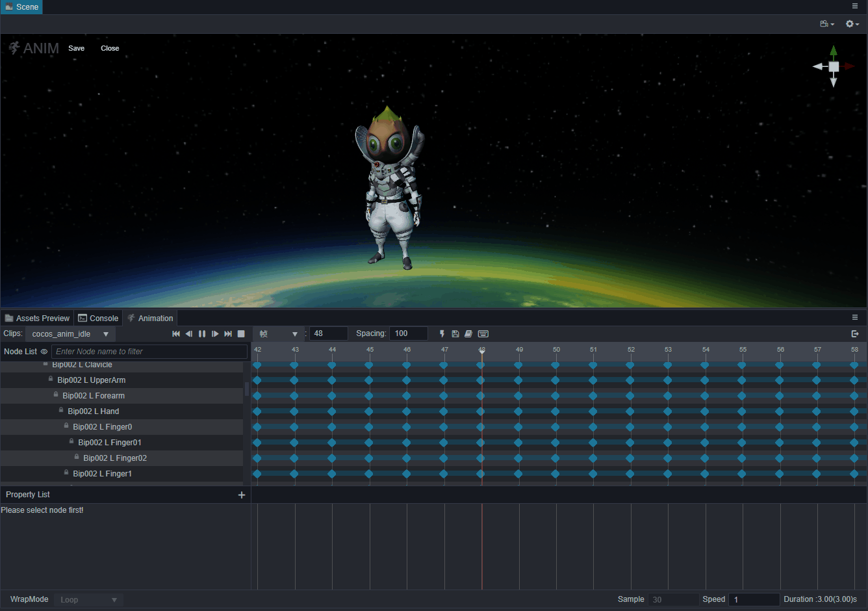The height and width of the screenshot is (611, 868).
Task: Select Bip002 L Hand keyframe at frame 50
Action: (555, 411)
